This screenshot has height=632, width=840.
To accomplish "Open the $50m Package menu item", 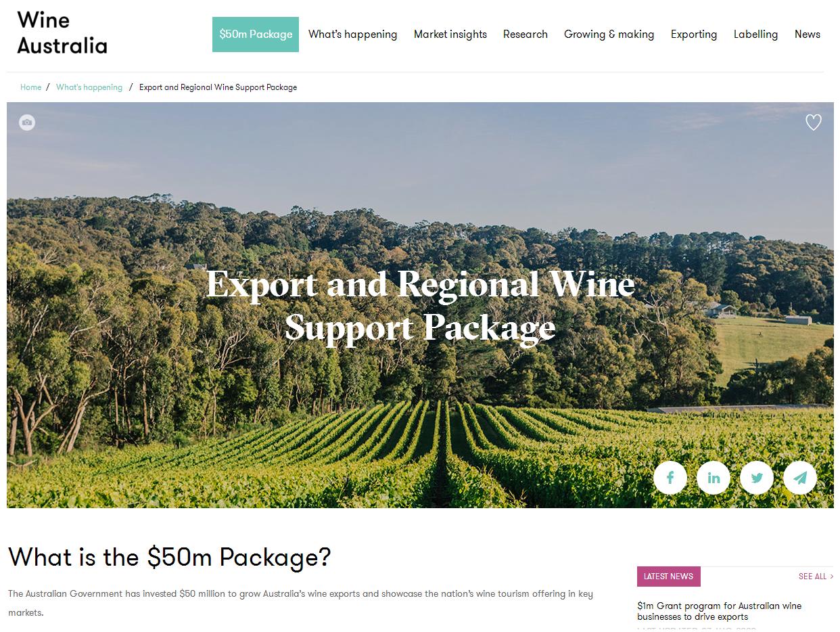I will coord(256,35).
